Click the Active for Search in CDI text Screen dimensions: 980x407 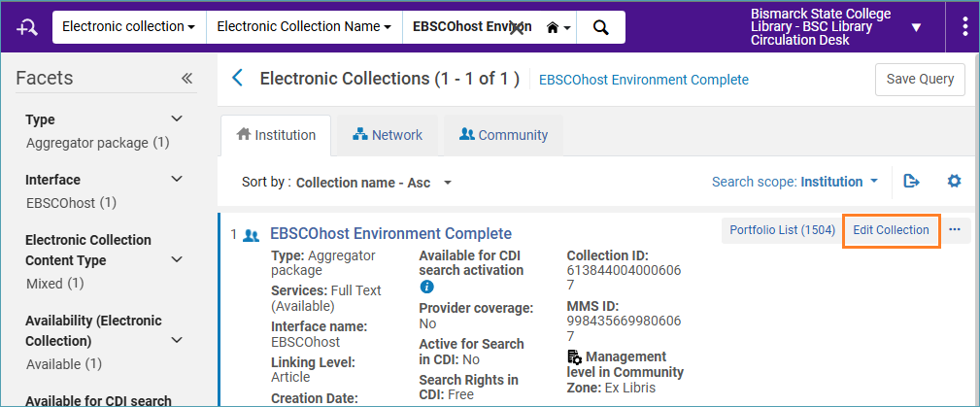coord(471,352)
